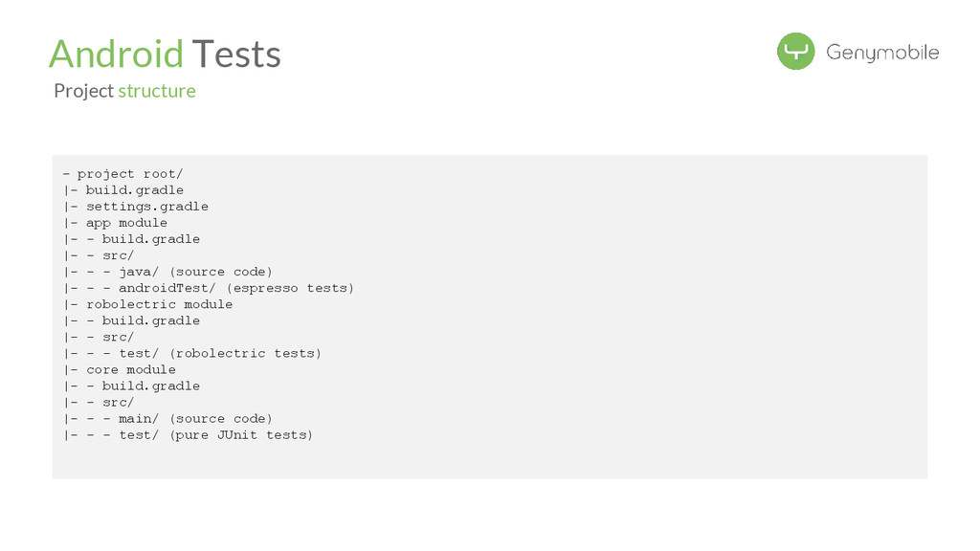Select src/ folder under core module
Viewport: 980px width, 551px height.
(x=119, y=402)
